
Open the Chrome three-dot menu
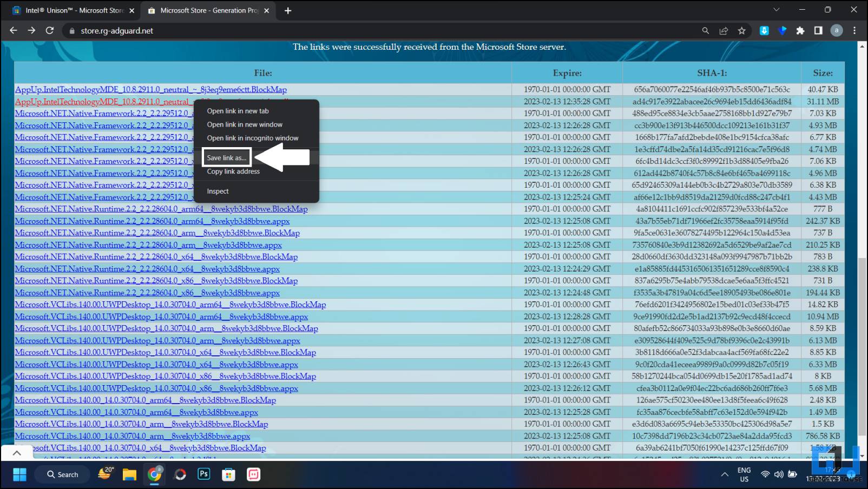(x=854, y=31)
